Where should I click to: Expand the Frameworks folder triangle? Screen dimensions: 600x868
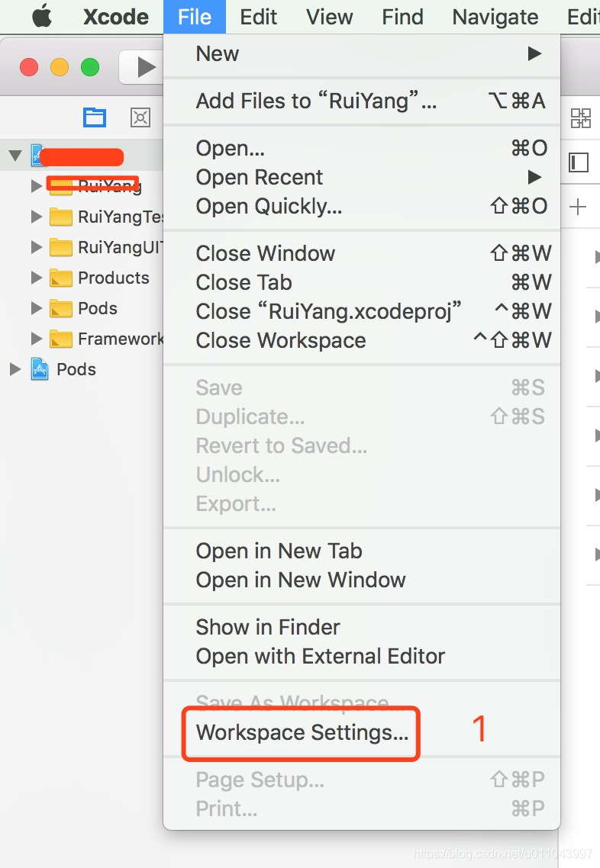(37, 338)
